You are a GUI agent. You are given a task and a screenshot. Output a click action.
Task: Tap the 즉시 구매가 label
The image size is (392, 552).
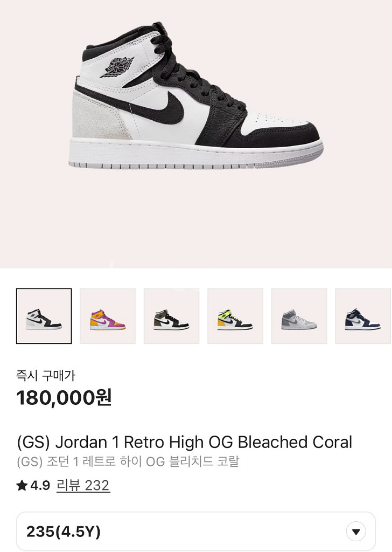pos(46,375)
